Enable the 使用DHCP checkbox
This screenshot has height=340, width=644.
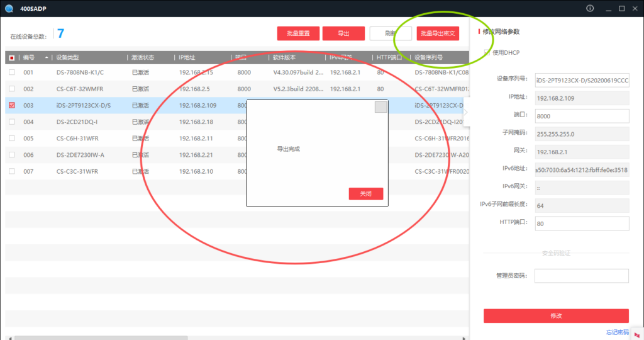tap(487, 52)
